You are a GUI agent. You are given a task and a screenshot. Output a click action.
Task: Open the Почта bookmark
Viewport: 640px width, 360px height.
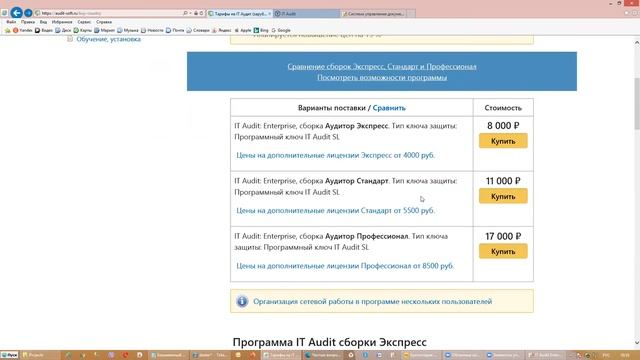click(x=175, y=30)
